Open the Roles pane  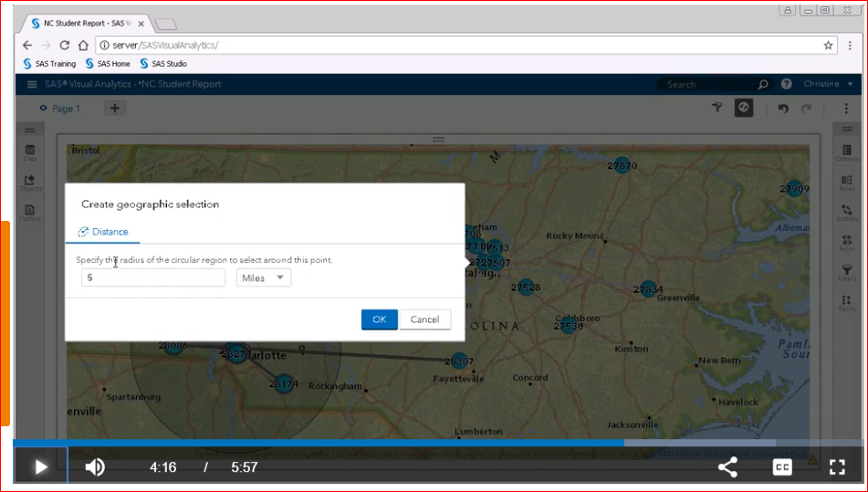click(x=846, y=183)
